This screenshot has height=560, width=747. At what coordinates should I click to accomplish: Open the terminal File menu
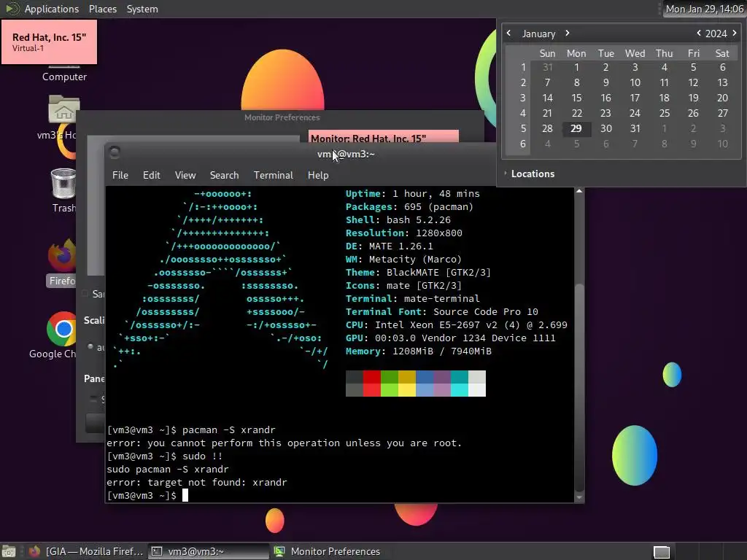[x=120, y=175]
